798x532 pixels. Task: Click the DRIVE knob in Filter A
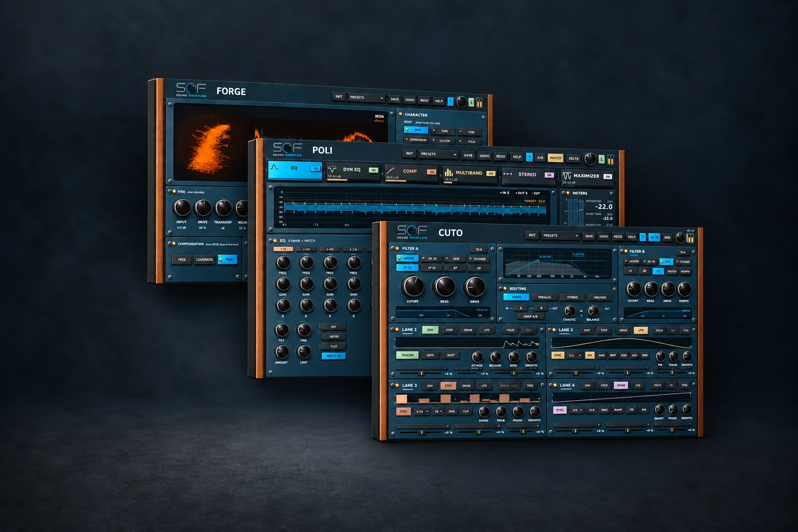point(475,287)
